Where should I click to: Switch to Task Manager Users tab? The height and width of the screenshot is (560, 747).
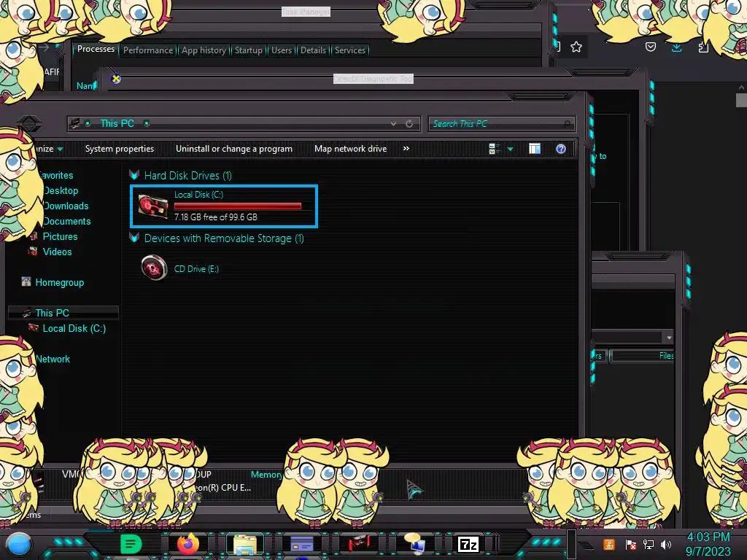click(x=282, y=50)
